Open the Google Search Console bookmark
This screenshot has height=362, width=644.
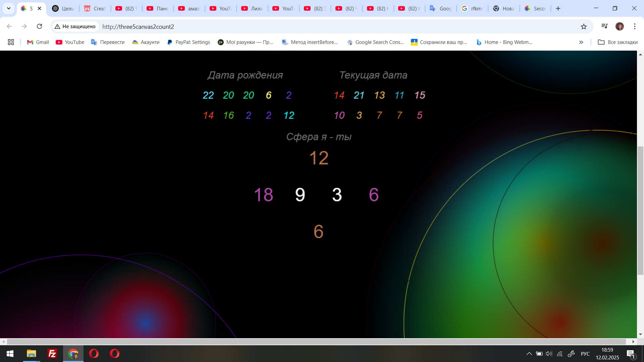pos(375,42)
